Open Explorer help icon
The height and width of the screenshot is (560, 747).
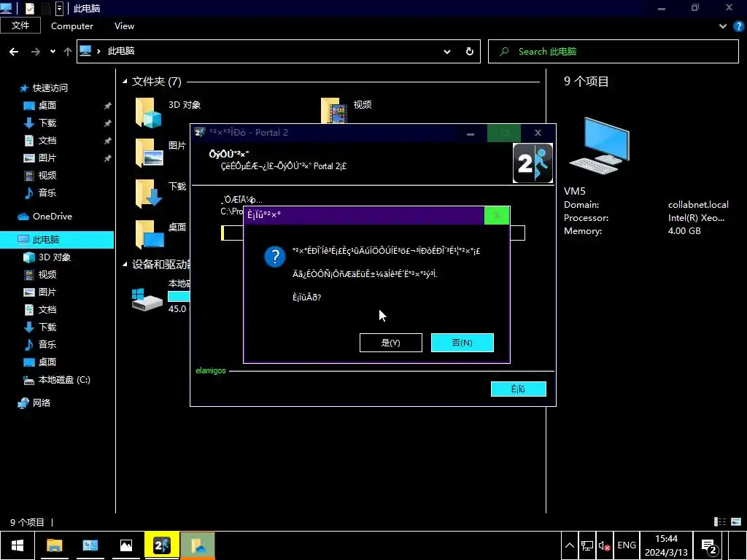point(738,26)
